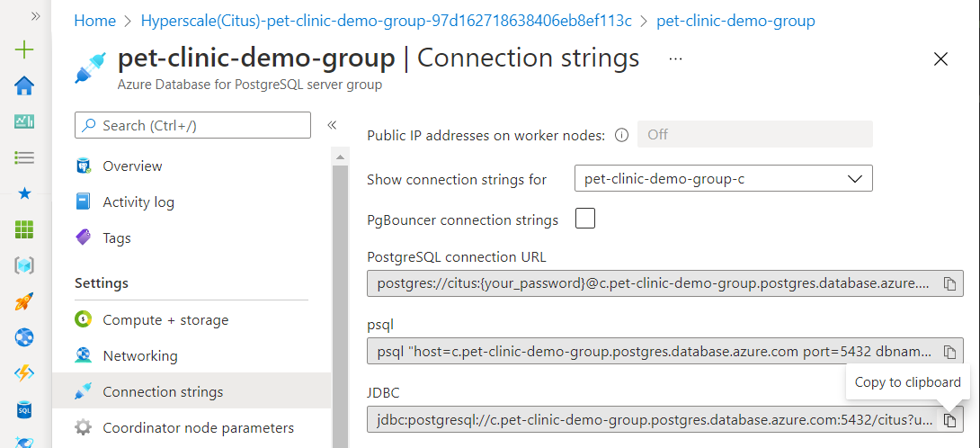Click the resource menu vertical scrollbar thumb
This screenshot has height=448, width=980.
pyautogui.click(x=340, y=307)
